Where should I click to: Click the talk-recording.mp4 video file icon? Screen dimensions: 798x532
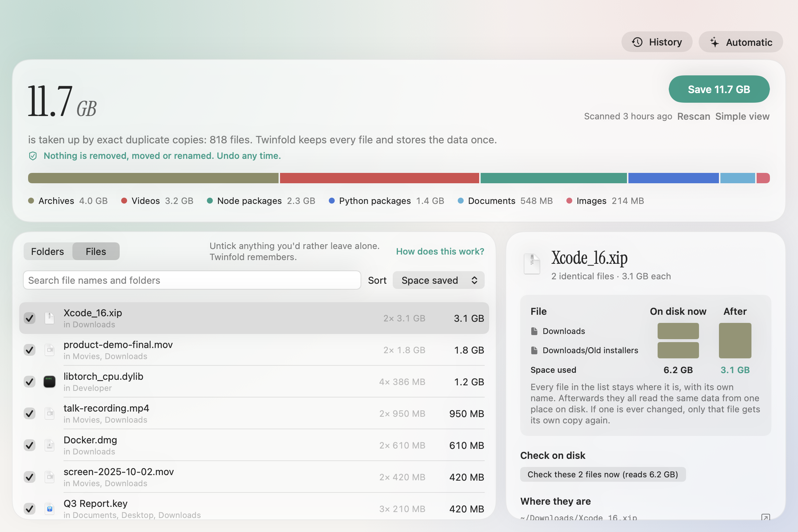(x=50, y=413)
